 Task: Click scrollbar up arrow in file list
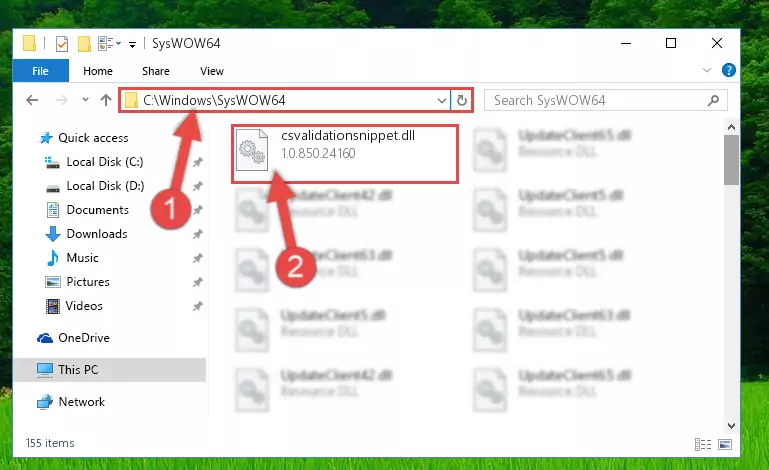(731, 127)
